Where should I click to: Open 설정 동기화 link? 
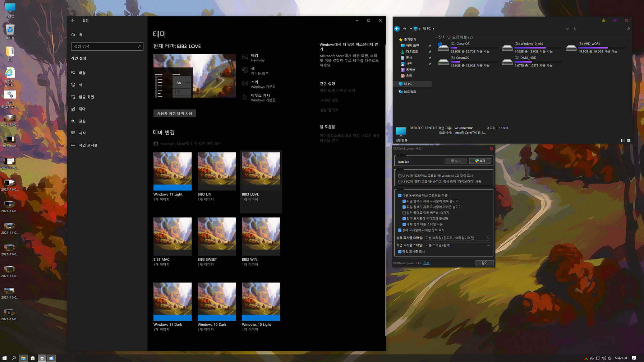click(x=329, y=110)
